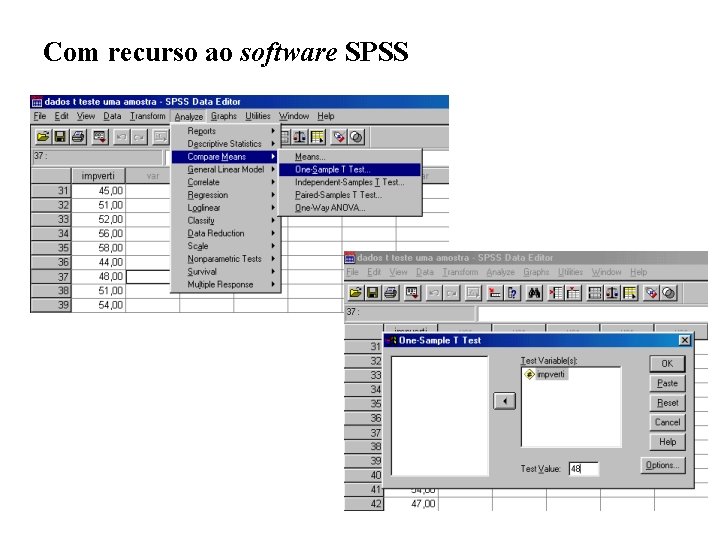Click cell 47,00 in row 42

(411, 504)
